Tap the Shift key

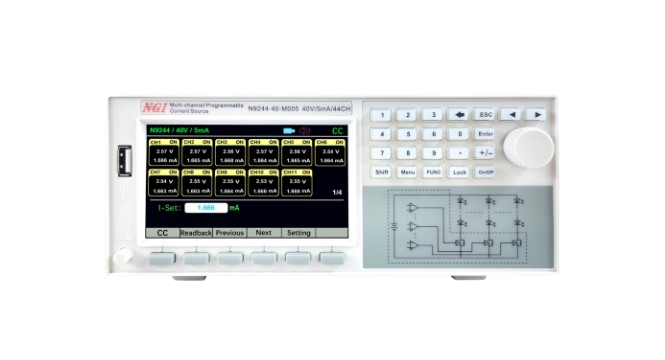coord(381,172)
